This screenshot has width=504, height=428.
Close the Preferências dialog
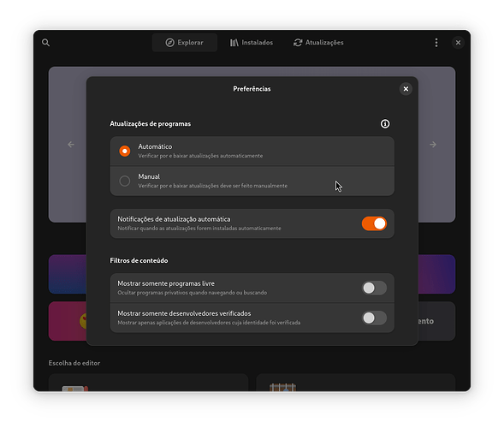click(x=406, y=89)
